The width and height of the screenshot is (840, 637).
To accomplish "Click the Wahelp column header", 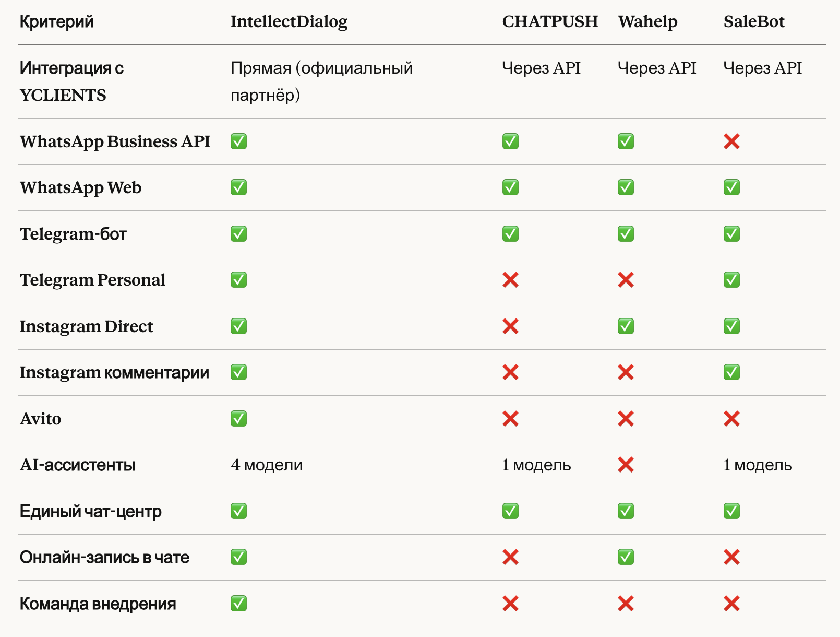I will pyautogui.click(x=647, y=22).
